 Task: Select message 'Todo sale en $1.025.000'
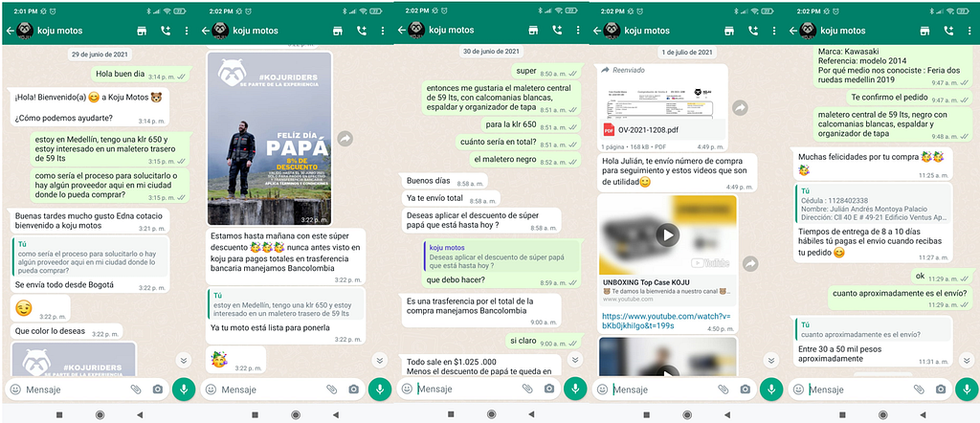coord(480,366)
